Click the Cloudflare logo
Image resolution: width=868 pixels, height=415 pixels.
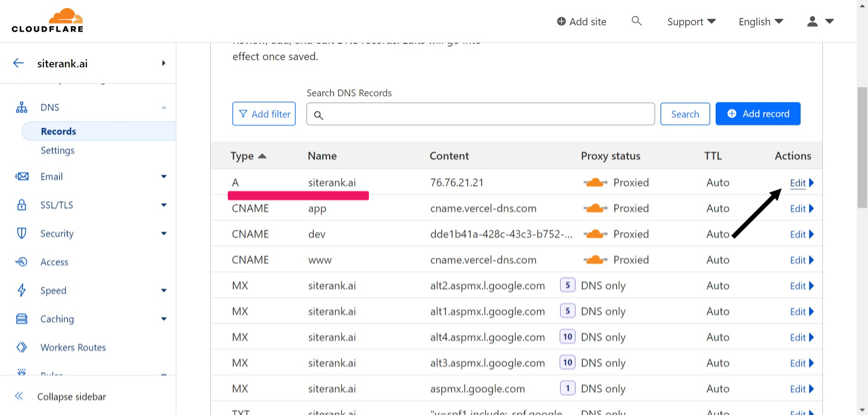[x=47, y=19]
